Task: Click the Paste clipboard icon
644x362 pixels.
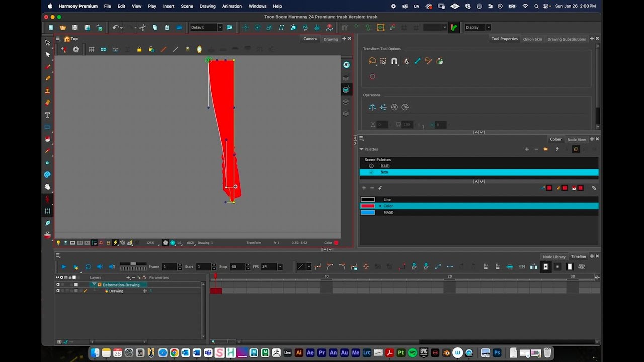Action: [167, 27]
